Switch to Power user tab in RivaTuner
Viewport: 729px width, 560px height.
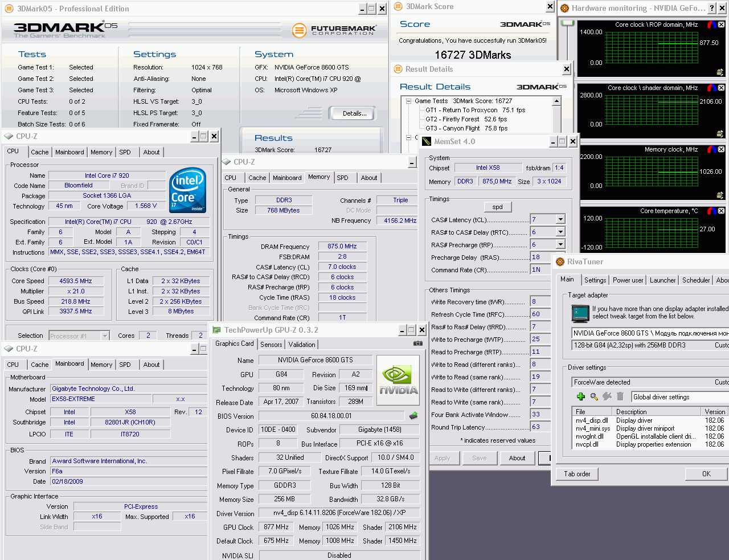coord(628,280)
